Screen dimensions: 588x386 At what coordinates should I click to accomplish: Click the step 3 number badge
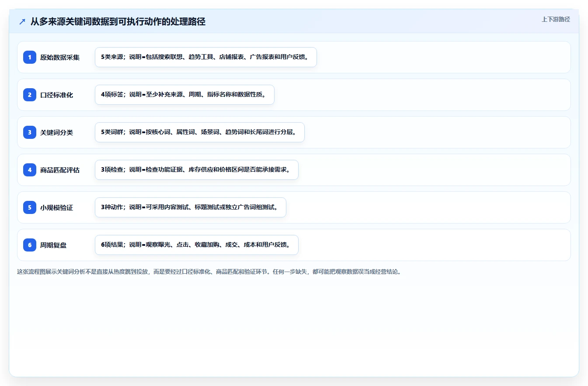[30, 132]
